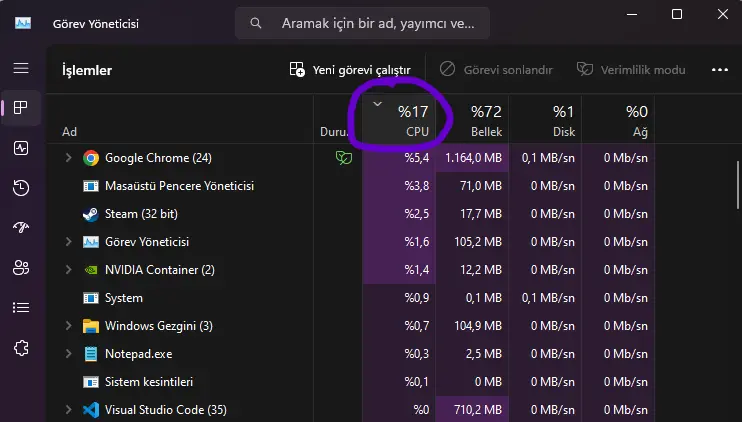Click NVIDIA Container's %1,4 CPU cell
The image size is (742, 422).
[x=399, y=270]
